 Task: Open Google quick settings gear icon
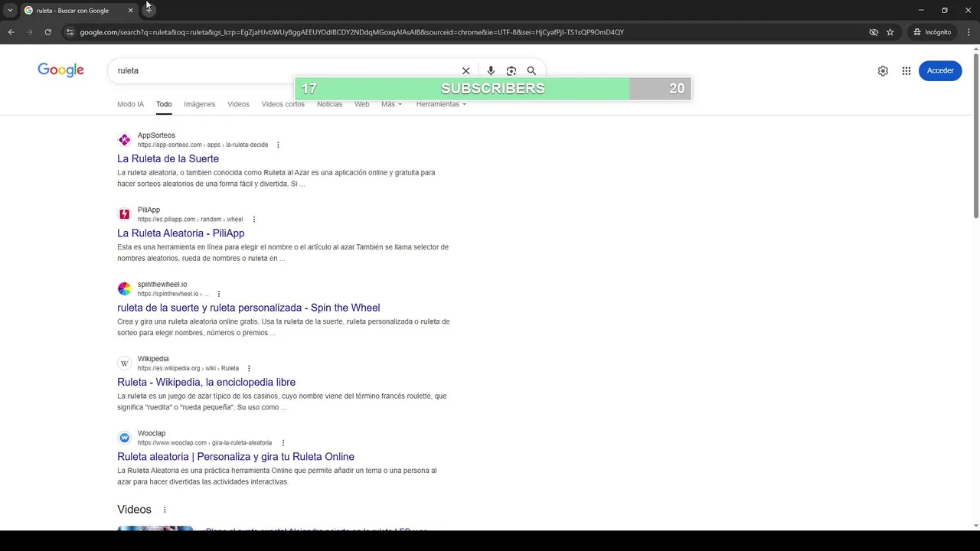pos(883,70)
